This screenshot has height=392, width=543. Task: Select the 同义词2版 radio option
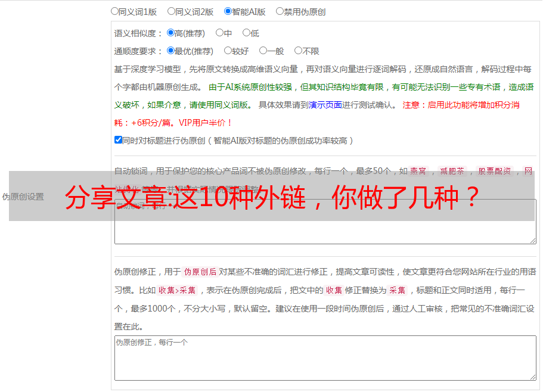tap(171, 11)
